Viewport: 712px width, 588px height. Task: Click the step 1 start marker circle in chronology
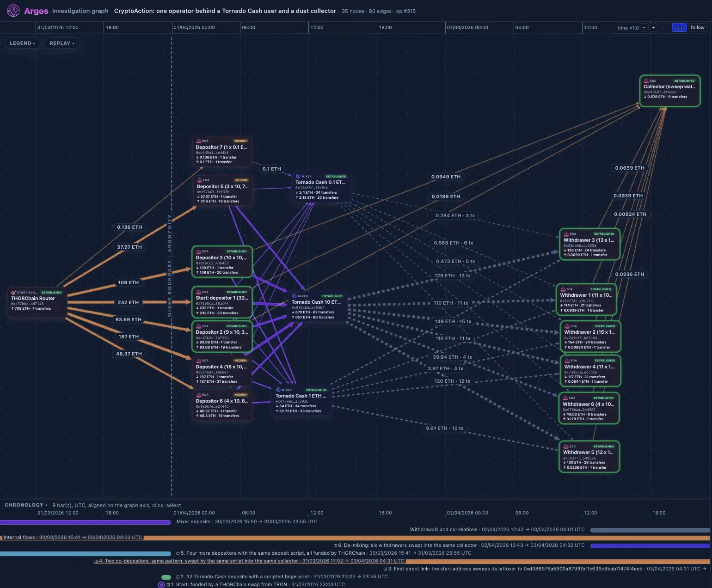161,585
